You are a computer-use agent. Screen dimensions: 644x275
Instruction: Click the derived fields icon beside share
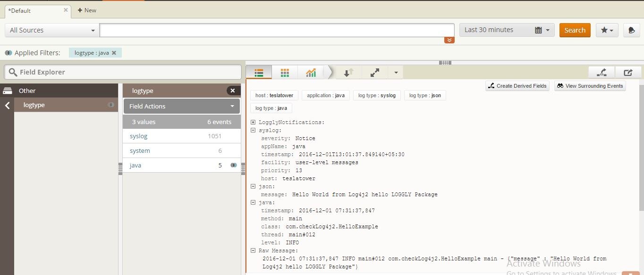602,73
